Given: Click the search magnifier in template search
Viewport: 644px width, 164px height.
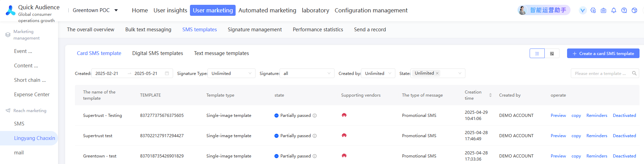Looking at the screenshot, I should click(x=634, y=73).
